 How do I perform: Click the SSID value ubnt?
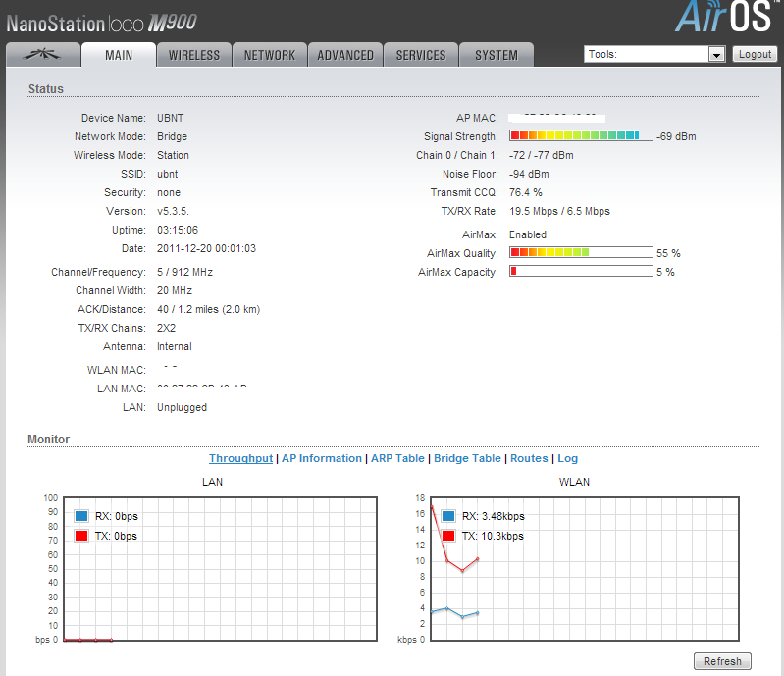168,174
